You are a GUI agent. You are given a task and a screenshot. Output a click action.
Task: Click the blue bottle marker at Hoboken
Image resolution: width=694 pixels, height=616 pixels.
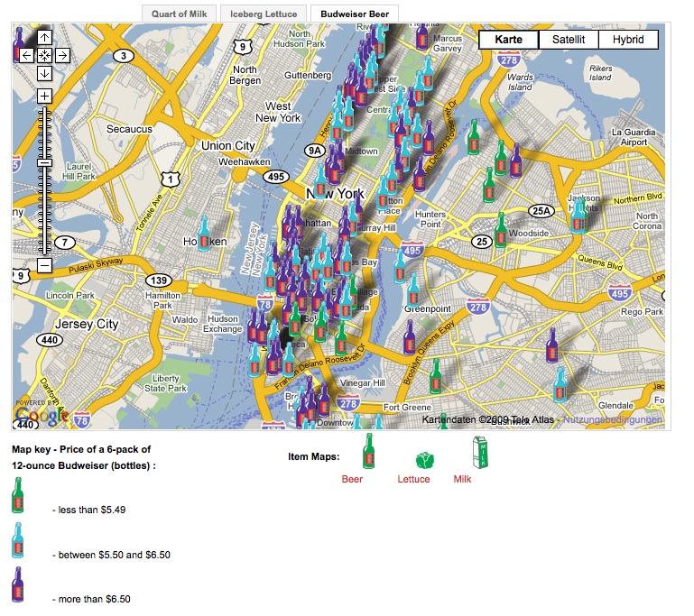tap(204, 234)
